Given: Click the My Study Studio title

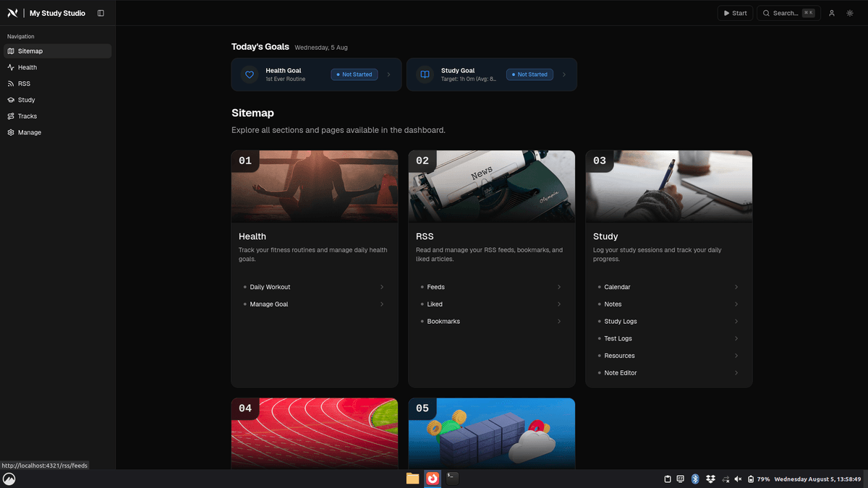Looking at the screenshot, I should pos(57,13).
